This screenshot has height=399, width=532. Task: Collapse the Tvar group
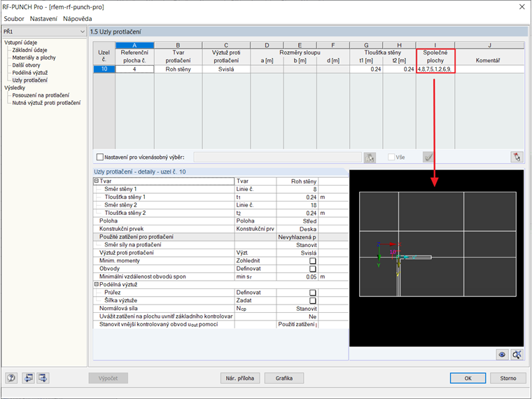point(97,181)
